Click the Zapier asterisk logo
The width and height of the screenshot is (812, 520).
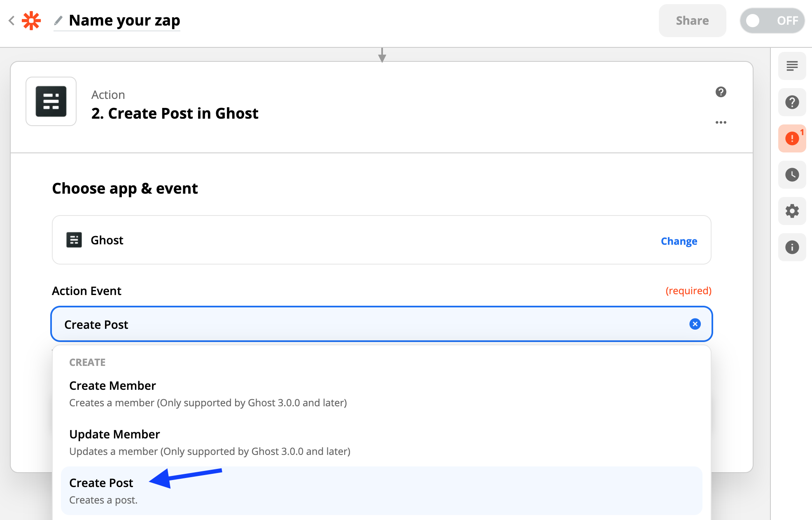31,21
